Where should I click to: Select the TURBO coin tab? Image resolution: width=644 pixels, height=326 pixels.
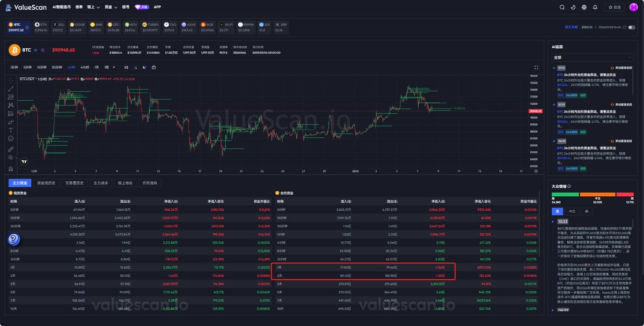point(151,27)
